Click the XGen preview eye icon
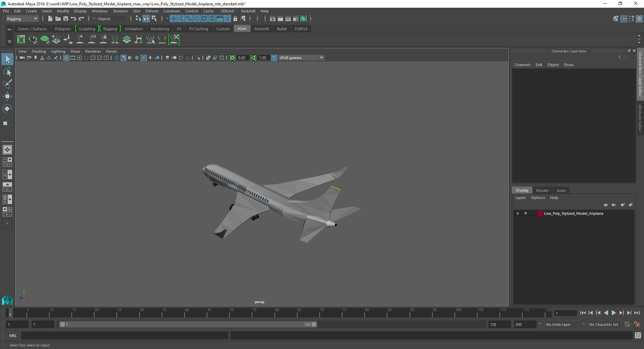Screen dimensions: 644x349 coord(33,40)
